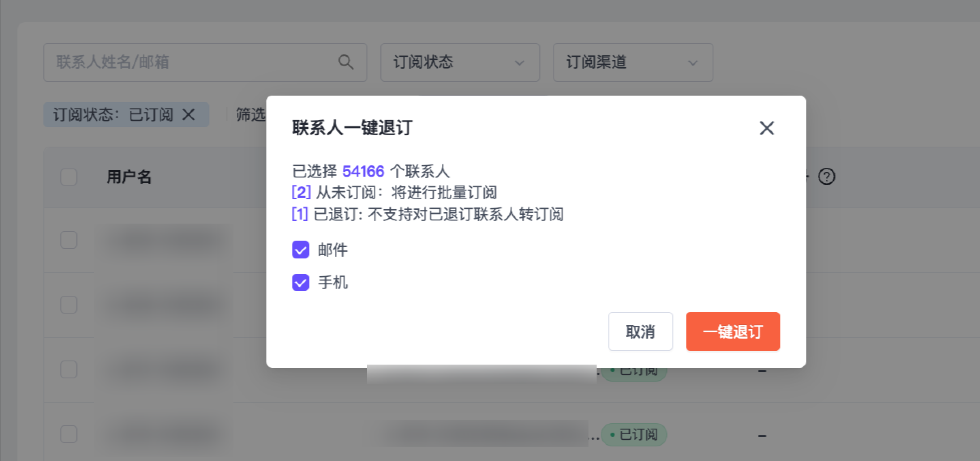Select the second contact row checkbox
Screen dimensions: 980x461
point(68,305)
